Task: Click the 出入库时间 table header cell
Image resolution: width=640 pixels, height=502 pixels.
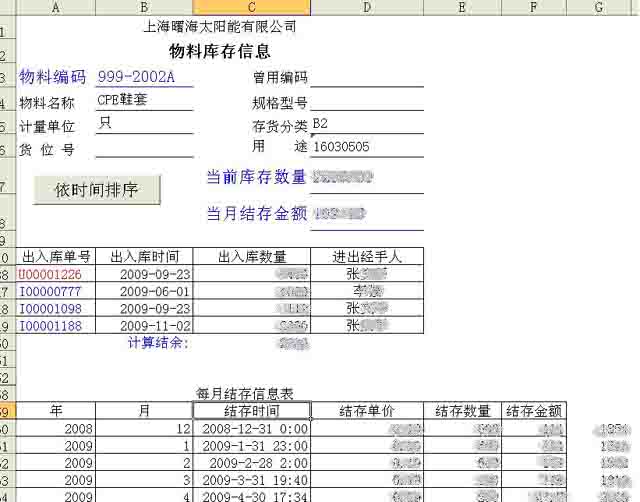Action: point(144,257)
